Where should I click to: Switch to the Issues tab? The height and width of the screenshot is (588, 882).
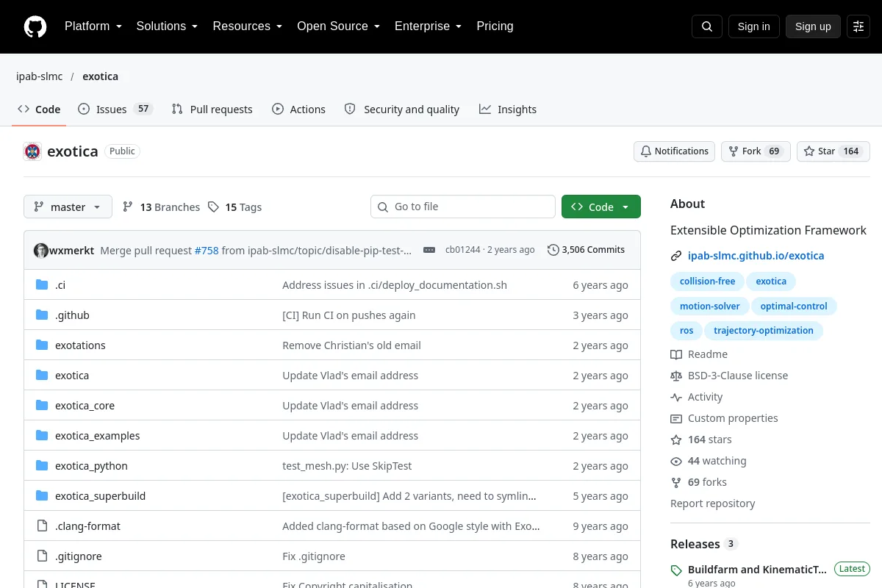(x=115, y=110)
